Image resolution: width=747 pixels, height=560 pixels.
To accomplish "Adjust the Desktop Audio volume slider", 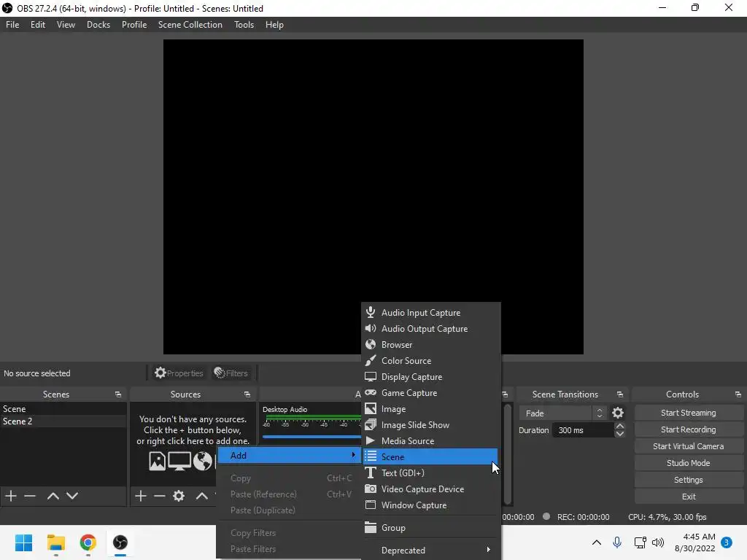I will pyautogui.click(x=311, y=436).
